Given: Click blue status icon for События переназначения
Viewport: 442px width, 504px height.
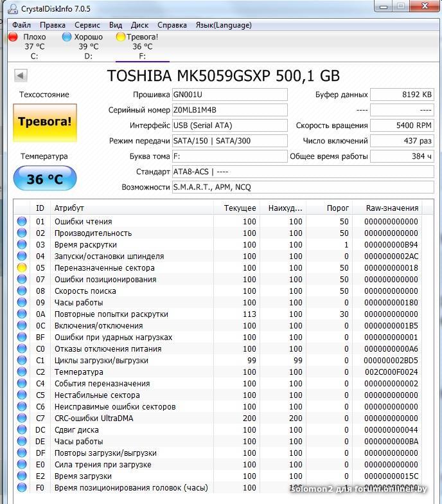Looking at the screenshot, I should (22, 383).
